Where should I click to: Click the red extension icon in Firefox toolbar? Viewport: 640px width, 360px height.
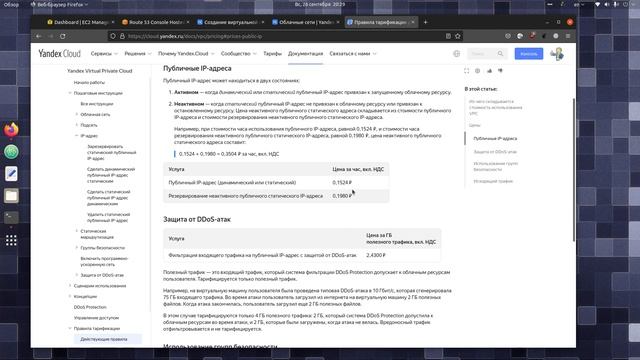[532, 36]
